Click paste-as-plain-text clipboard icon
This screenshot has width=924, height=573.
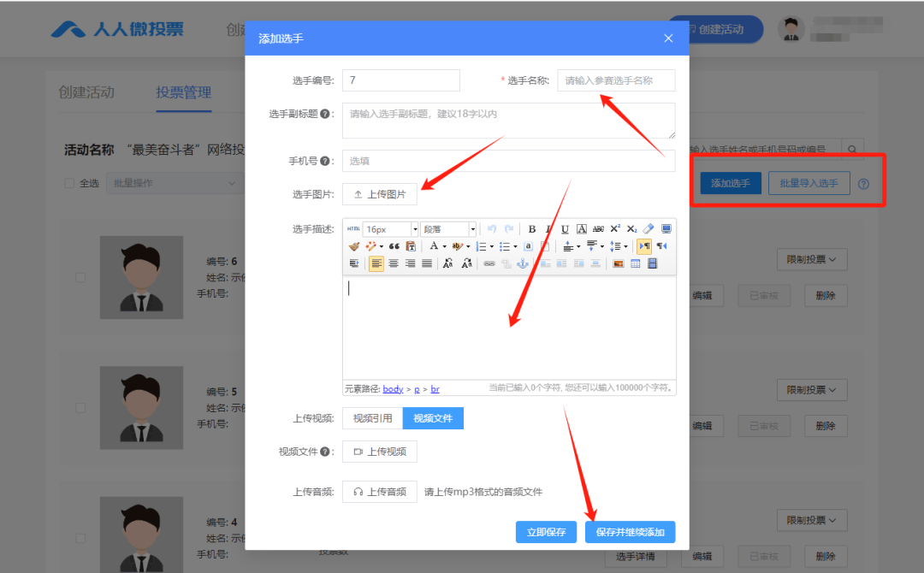click(412, 246)
